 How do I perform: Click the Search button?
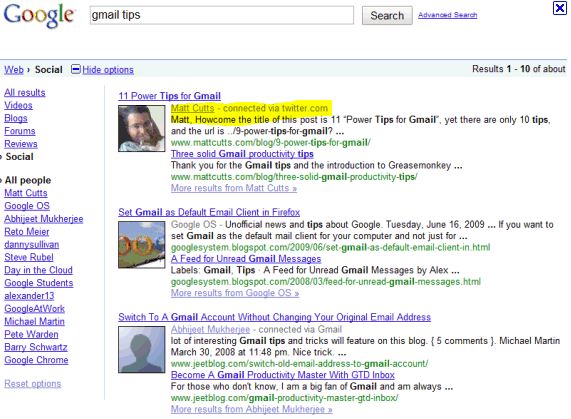point(387,16)
